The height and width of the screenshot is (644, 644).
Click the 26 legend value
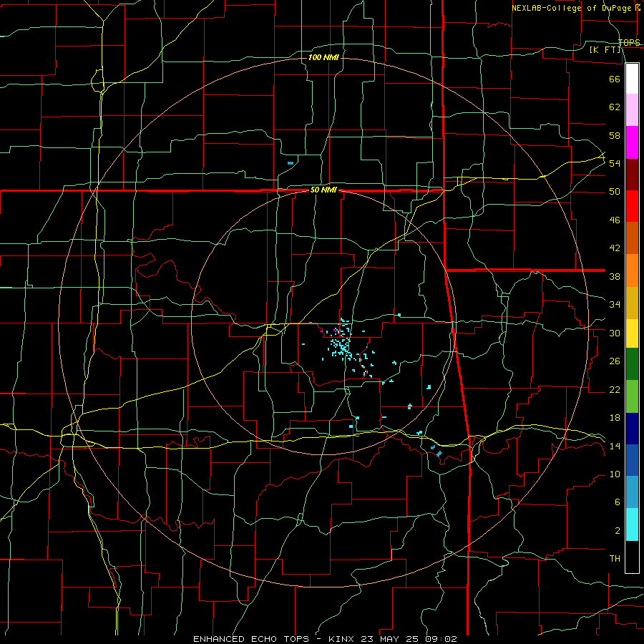click(615, 361)
